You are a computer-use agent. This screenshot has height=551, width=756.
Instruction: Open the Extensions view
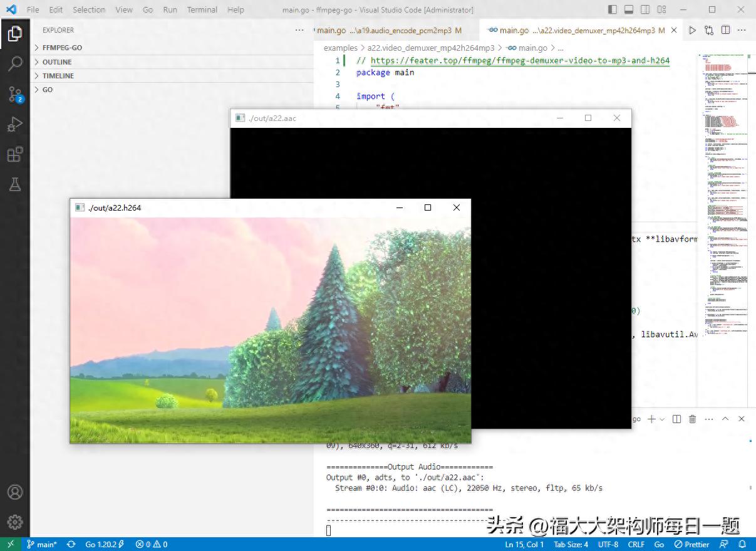14,154
